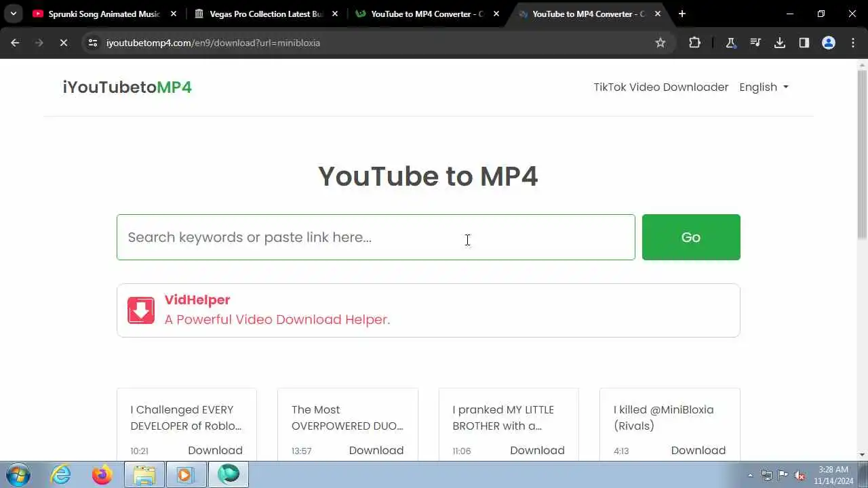Show hidden system tray icons

750,475
